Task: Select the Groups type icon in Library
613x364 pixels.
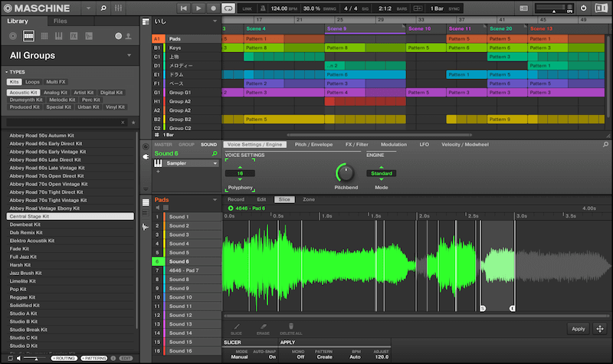Action: click(x=28, y=36)
